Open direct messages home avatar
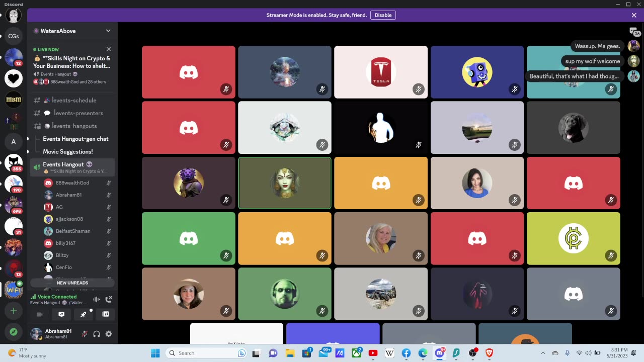This screenshot has height=362, width=644. (x=14, y=16)
